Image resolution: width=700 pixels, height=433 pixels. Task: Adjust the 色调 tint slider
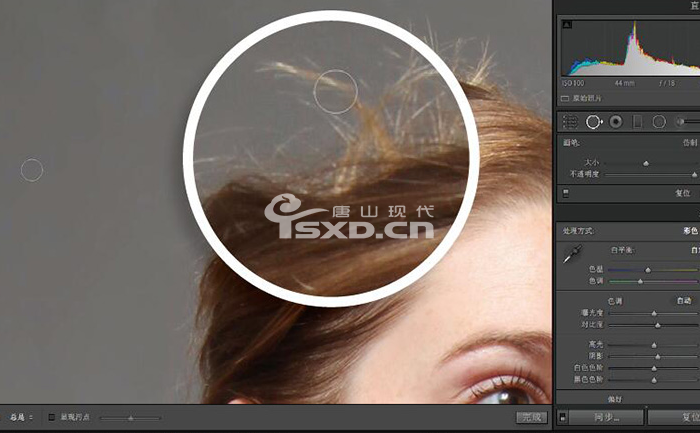(654, 282)
